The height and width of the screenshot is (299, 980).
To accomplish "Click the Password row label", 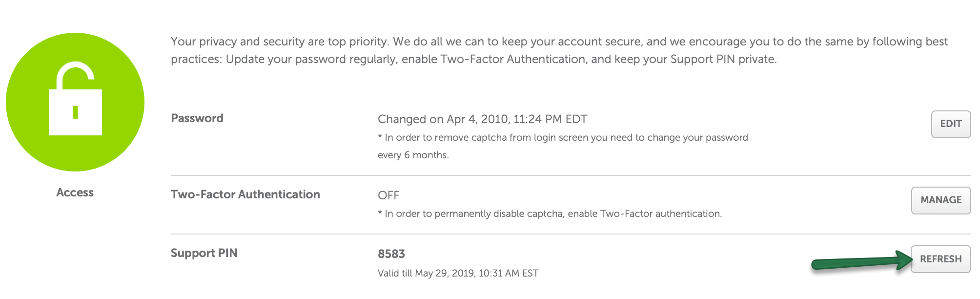I will coord(197,118).
